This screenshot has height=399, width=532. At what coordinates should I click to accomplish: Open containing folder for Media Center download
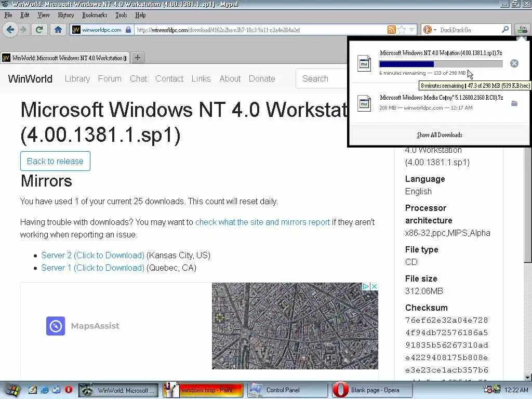point(514,103)
